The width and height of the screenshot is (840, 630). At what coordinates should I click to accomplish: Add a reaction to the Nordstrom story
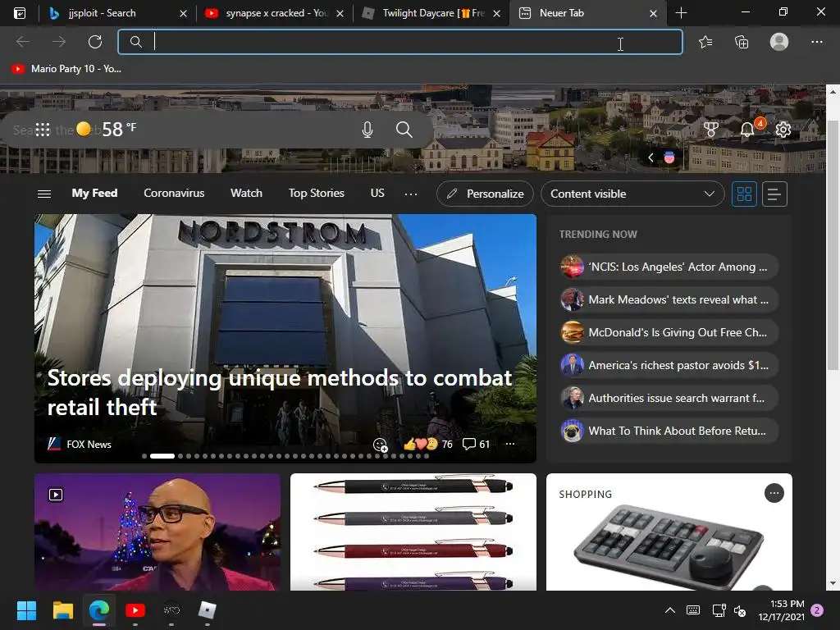(x=381, y=445)
